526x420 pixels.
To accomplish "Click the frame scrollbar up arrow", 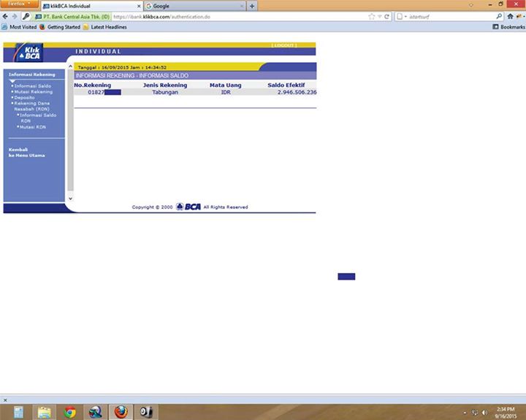I will (70, 66).
